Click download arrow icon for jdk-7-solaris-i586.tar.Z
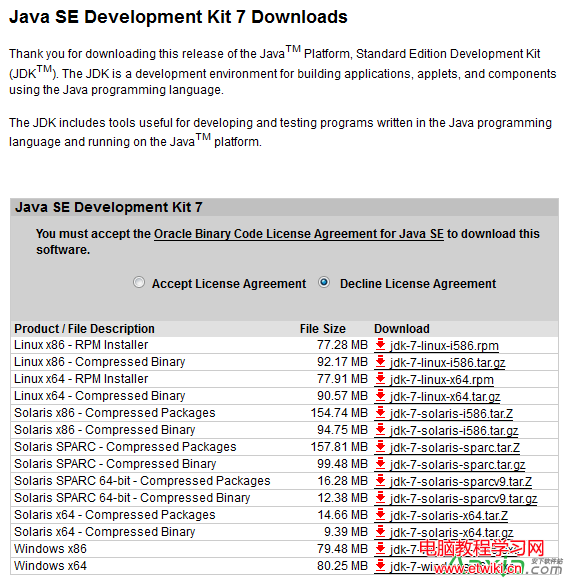This screenshot has width=570, height=585. (380, 413)
